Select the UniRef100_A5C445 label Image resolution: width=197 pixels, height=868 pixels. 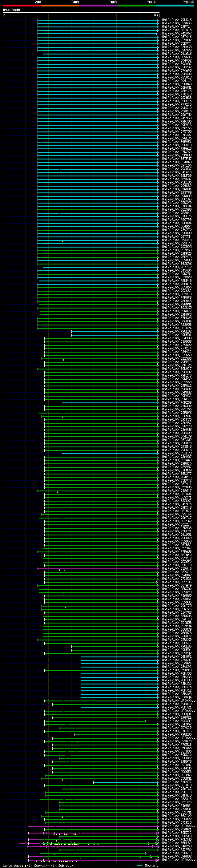(176, 748)
